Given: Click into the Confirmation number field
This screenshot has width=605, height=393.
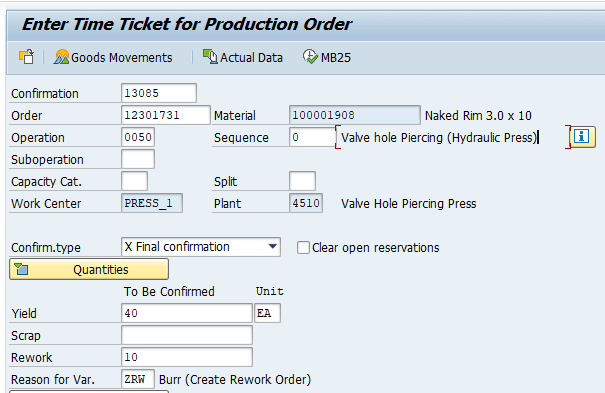Looking at the screenshot, I should pos(159,93).
